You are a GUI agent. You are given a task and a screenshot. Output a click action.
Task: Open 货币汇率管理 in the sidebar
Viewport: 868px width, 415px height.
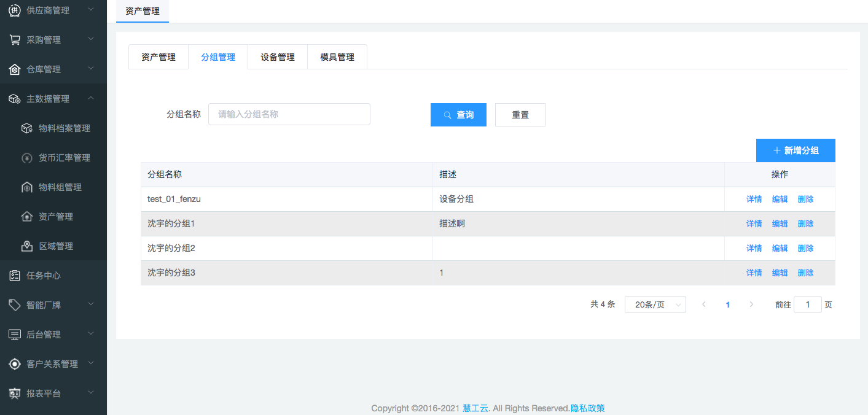pyautogui.click(x=65, y=158)
